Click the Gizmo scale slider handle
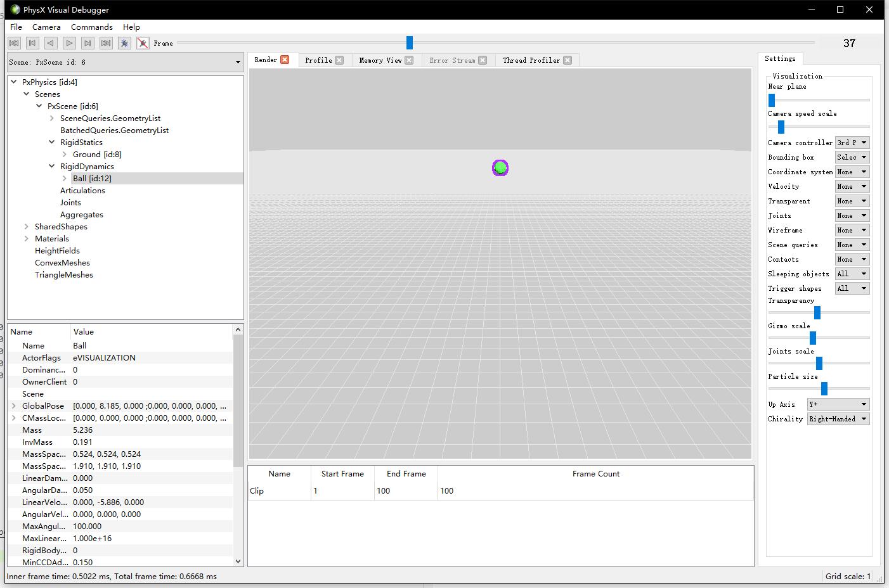 click(813, 338)
